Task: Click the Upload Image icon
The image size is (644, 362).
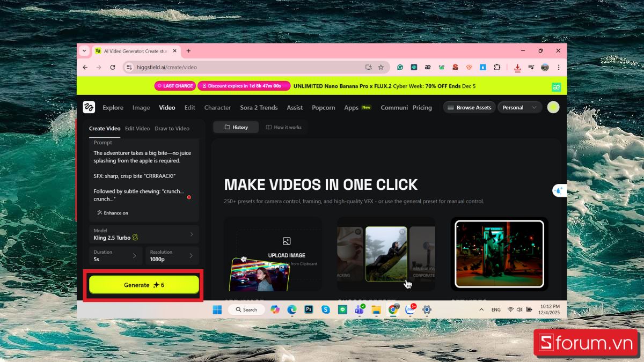Action: 287,241
